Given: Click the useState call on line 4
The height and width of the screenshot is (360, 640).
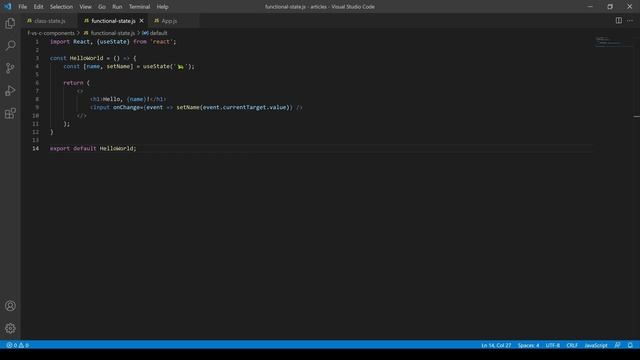Looking at the screenshot, I should pyautogui.click(x=157, y=66).
